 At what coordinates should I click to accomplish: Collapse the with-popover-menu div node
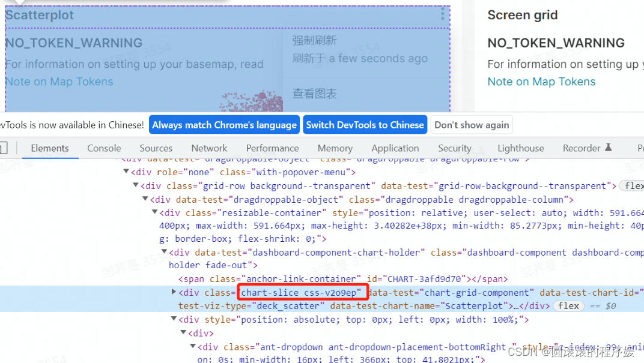pos(126,172)
